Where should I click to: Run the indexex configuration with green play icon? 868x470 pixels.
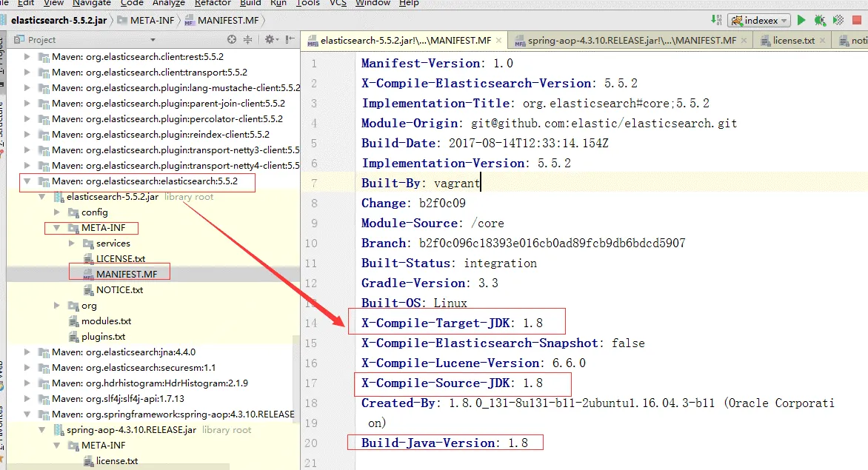point(801,21)
